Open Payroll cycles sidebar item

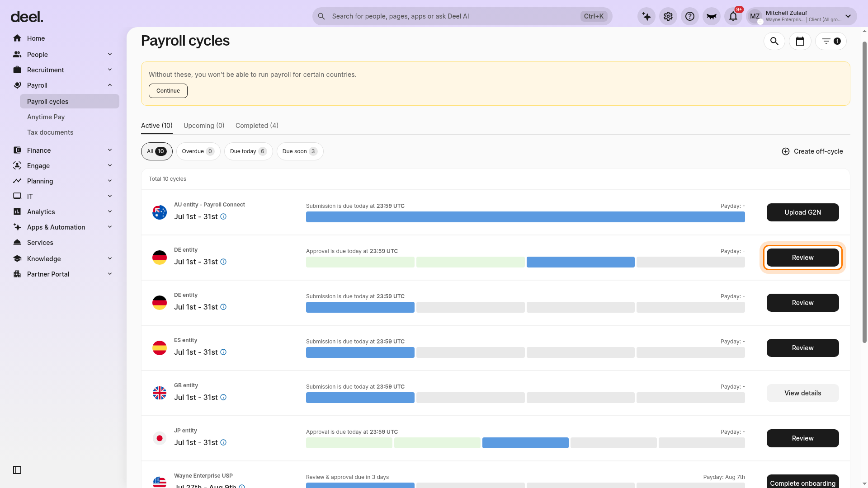point(70,101)
